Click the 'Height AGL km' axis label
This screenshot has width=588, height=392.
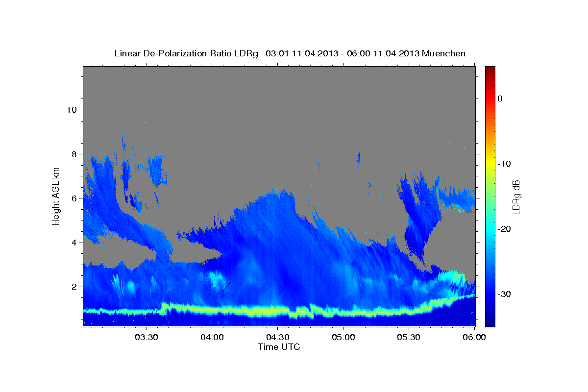coord(56,196)
